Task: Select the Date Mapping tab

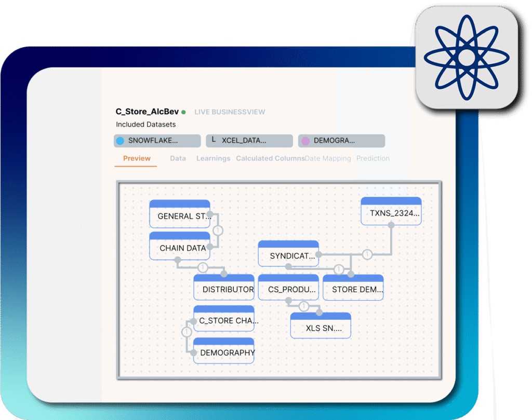Action: (x=328, y=158)
